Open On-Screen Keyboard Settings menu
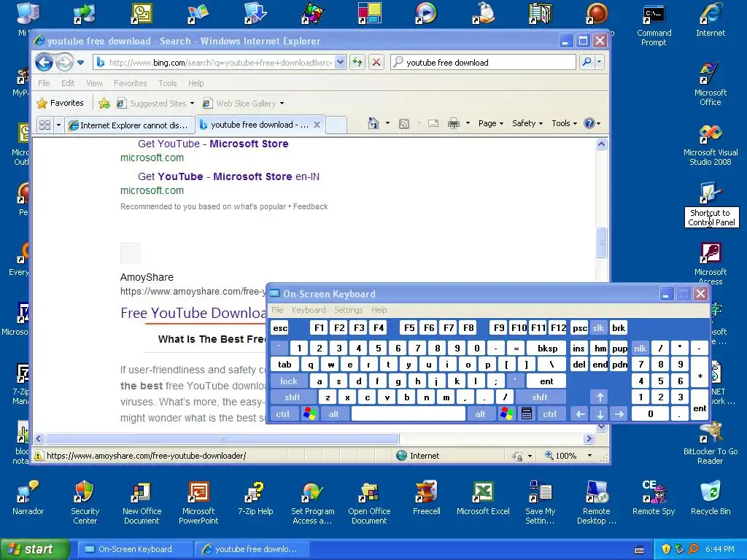Image resolution: width=747 pixels, height=560 pixels. click(348, 310)
